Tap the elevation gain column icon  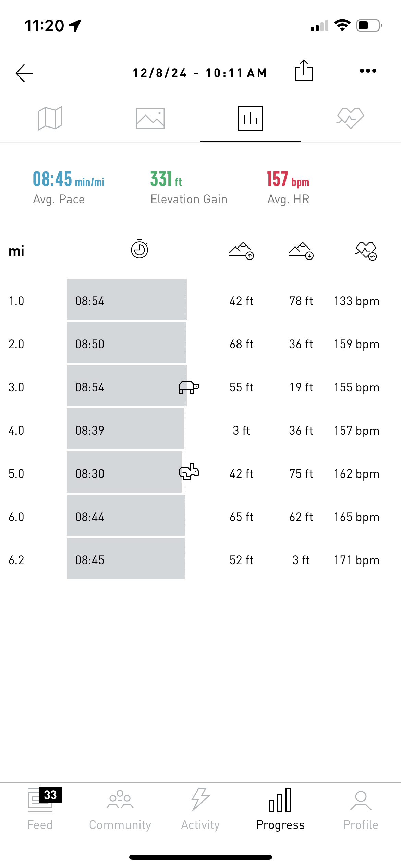pyautogui.click(x=242, y=251)
